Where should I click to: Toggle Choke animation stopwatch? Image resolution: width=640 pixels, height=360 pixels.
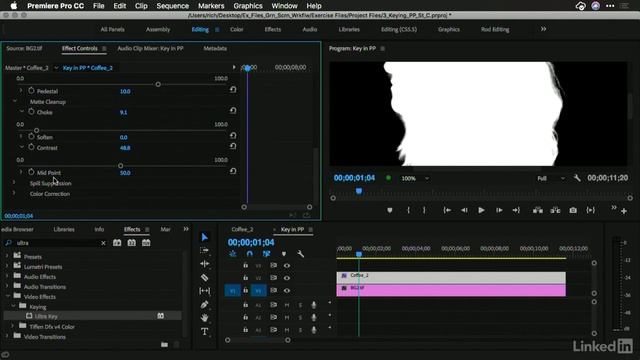[31, 111]
